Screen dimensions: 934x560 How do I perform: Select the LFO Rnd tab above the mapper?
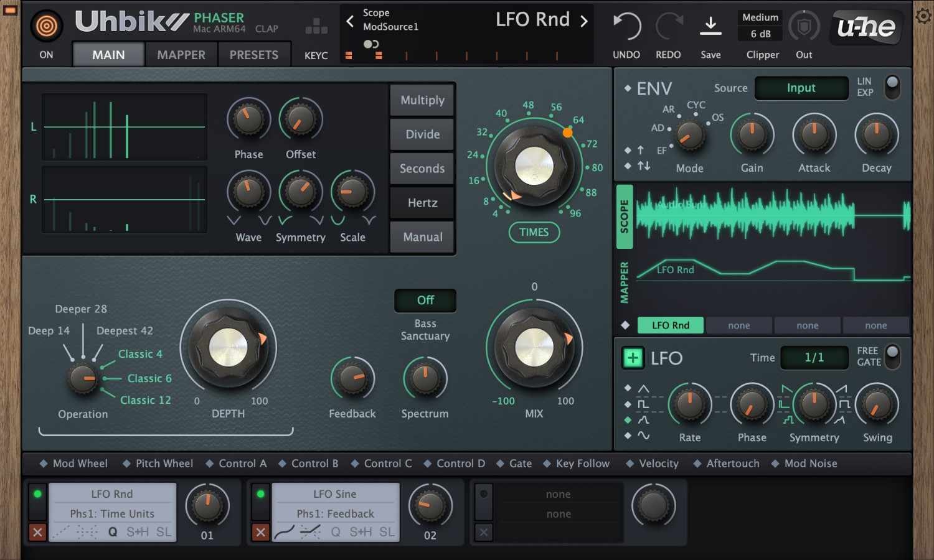tap(670, 325)
